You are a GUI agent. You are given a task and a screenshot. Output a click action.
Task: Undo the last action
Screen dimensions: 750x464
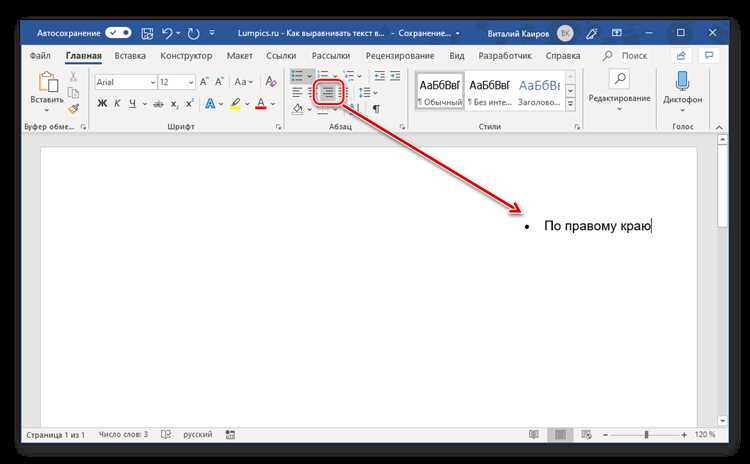click(x=167, y=33)
